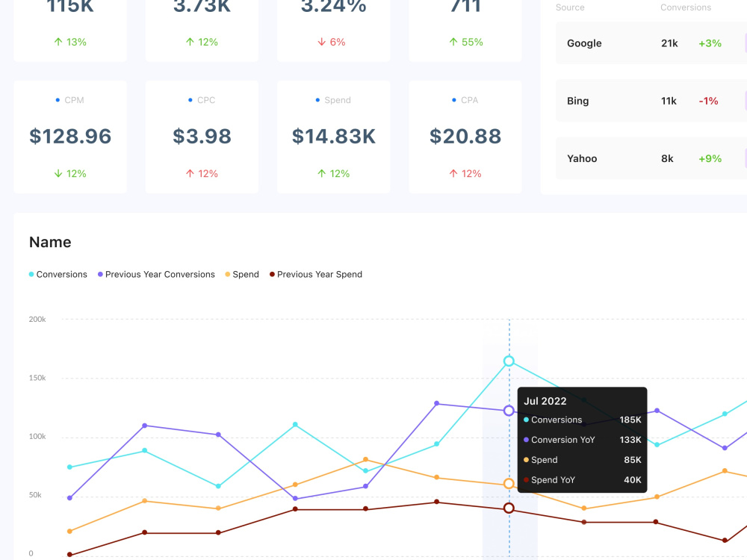Screen dimensions: 747x560
Task: Click the green up 55% indicator
Action: click(x=466, y=42)
